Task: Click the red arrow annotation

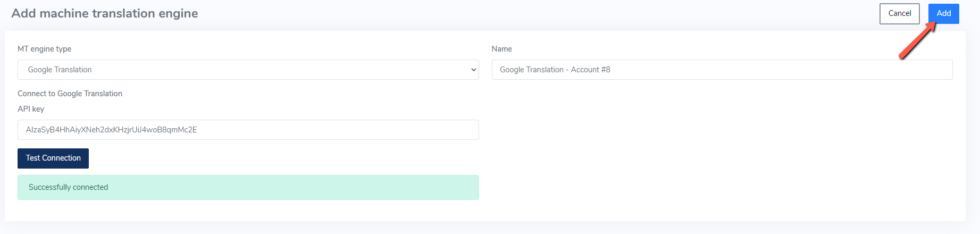Action: (x=917, y=40)
